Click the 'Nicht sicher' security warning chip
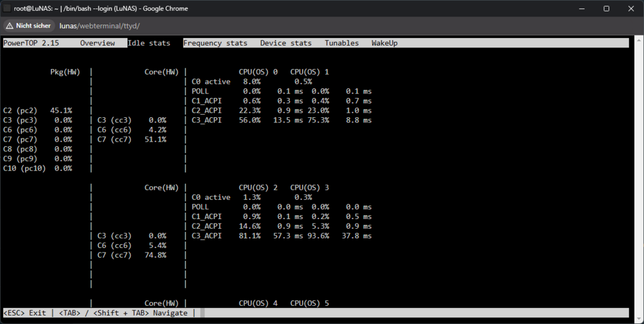644x324 pixels. (29, 26)
